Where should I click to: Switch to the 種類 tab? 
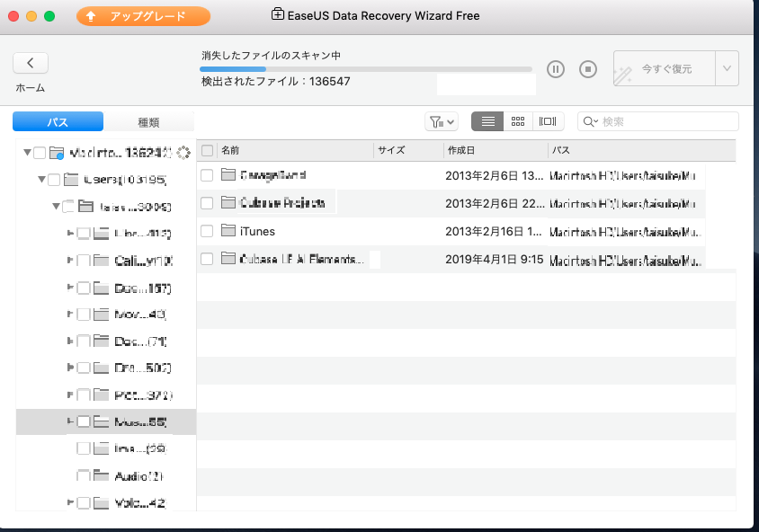(148, 122)
